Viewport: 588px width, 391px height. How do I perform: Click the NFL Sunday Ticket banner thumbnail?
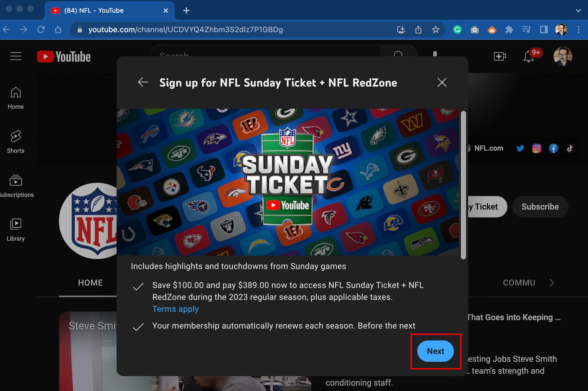click(x=288, y=181)
